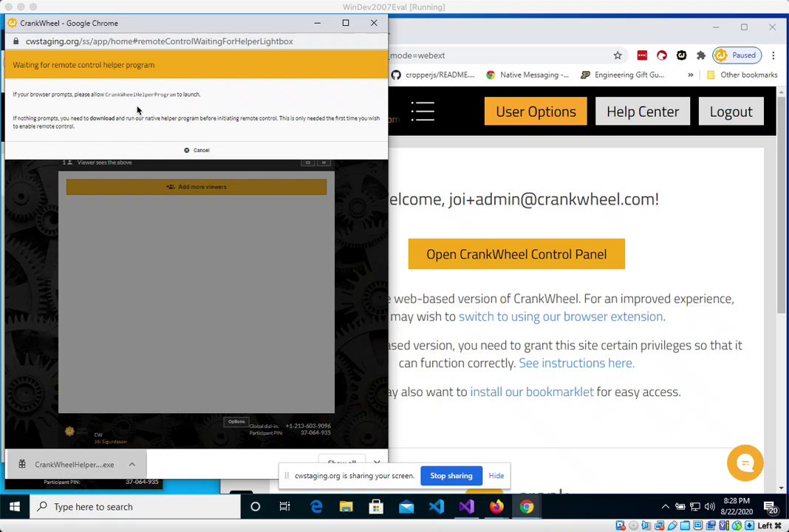Click Help Center tab
The width and height of the screenshot is (789, 532).
tap(643, 112)
